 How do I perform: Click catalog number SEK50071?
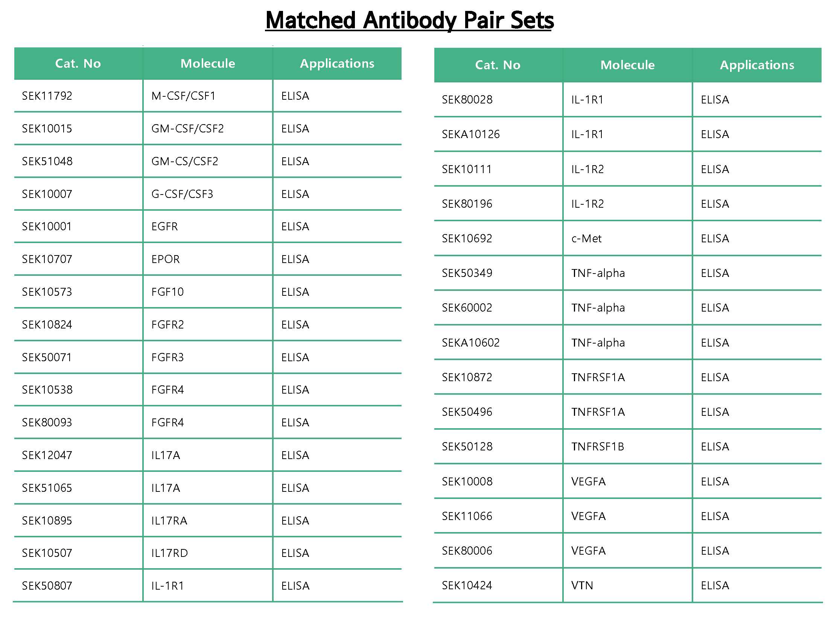coord(47,357)
